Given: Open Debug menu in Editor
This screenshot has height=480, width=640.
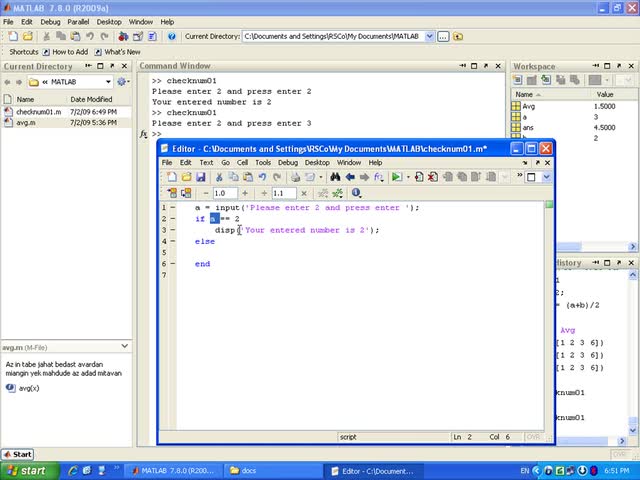Looking at the screenshot, I should coord(288,162).
